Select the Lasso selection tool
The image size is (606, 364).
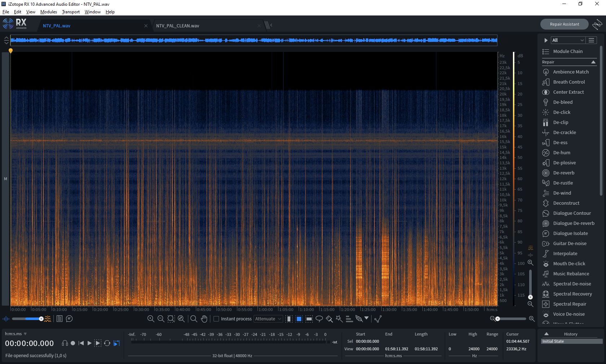[319, 319]
